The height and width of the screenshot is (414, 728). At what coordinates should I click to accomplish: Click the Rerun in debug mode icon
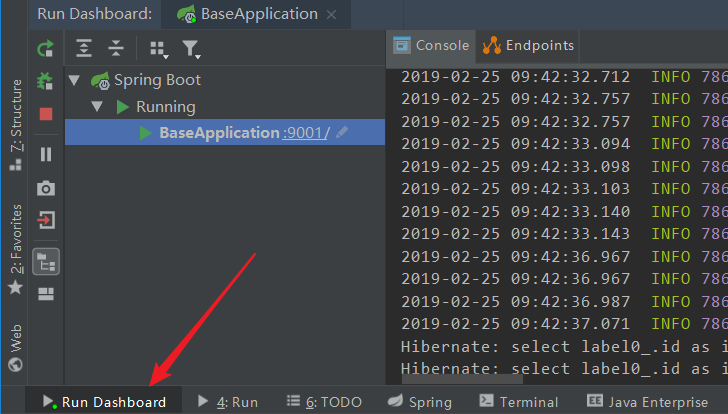coord(45,81)
